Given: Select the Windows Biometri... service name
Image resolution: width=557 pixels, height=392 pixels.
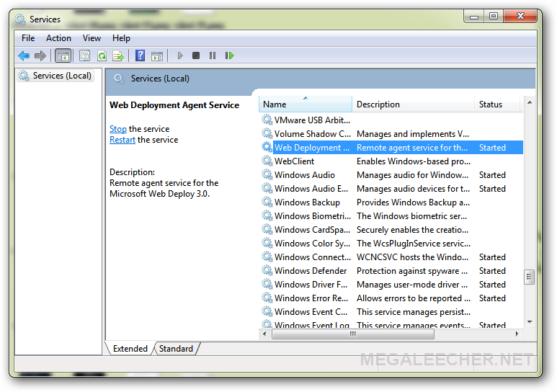Looking at the screenshot, I should tap(313, 215).
